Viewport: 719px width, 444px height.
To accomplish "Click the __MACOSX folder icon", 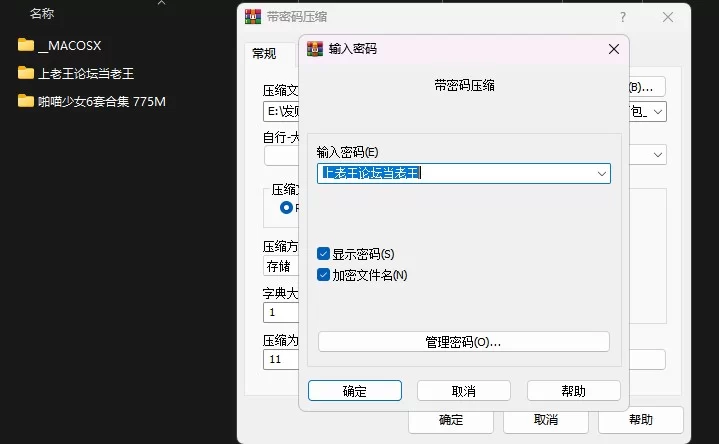I will [26, 45].
